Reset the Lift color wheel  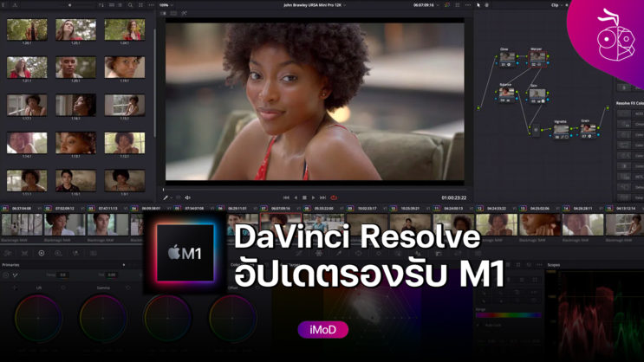(63, 288)
